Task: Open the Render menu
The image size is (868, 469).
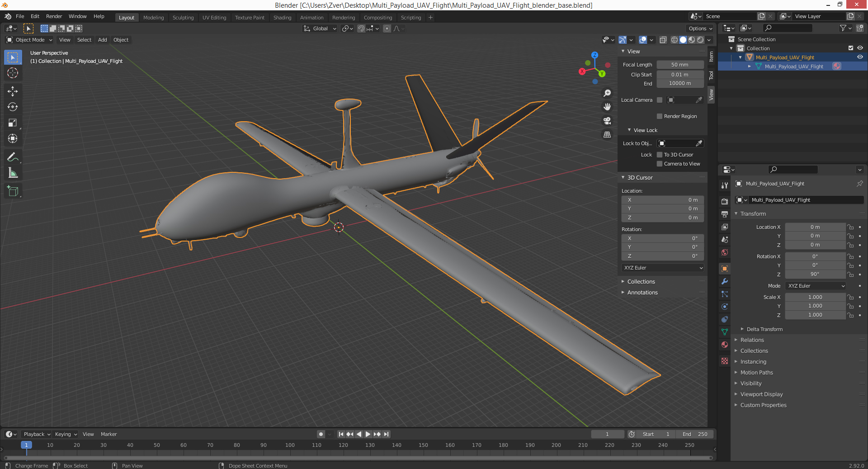Action: 54,16
